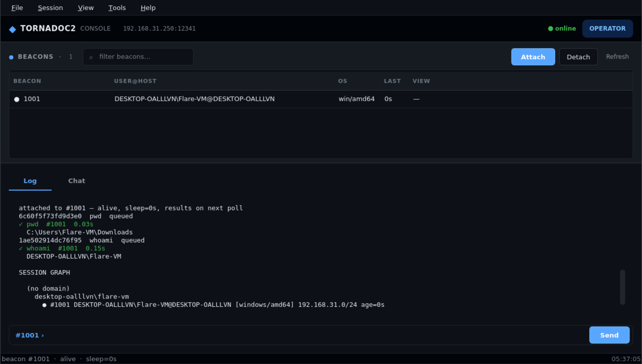Viewport: 642px width, 364px height.
Task: Click the Attach button
Action: pos(533,57)
